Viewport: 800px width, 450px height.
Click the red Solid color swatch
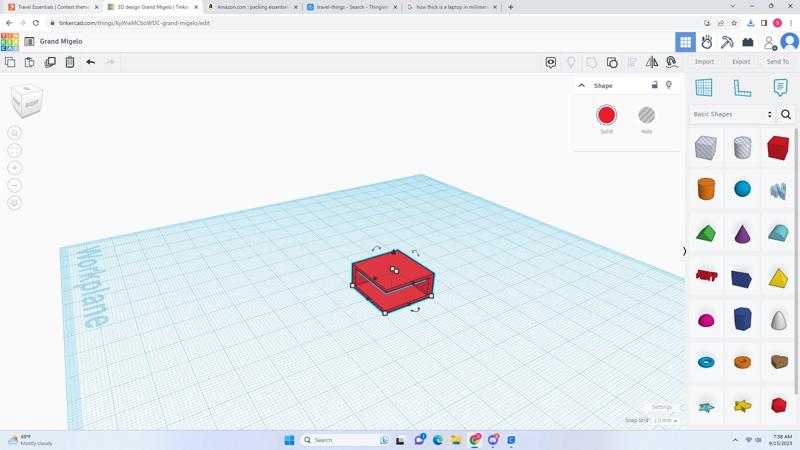point(606,115)
